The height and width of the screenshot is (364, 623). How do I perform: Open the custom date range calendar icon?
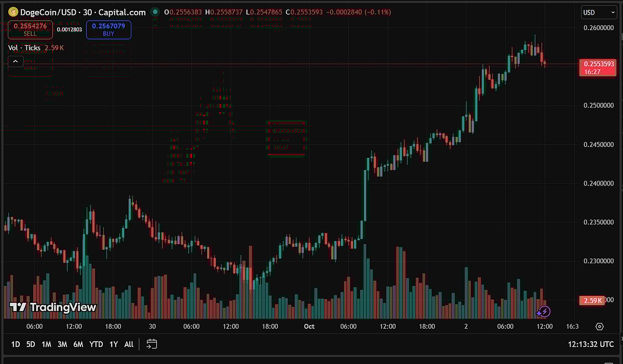151,344
